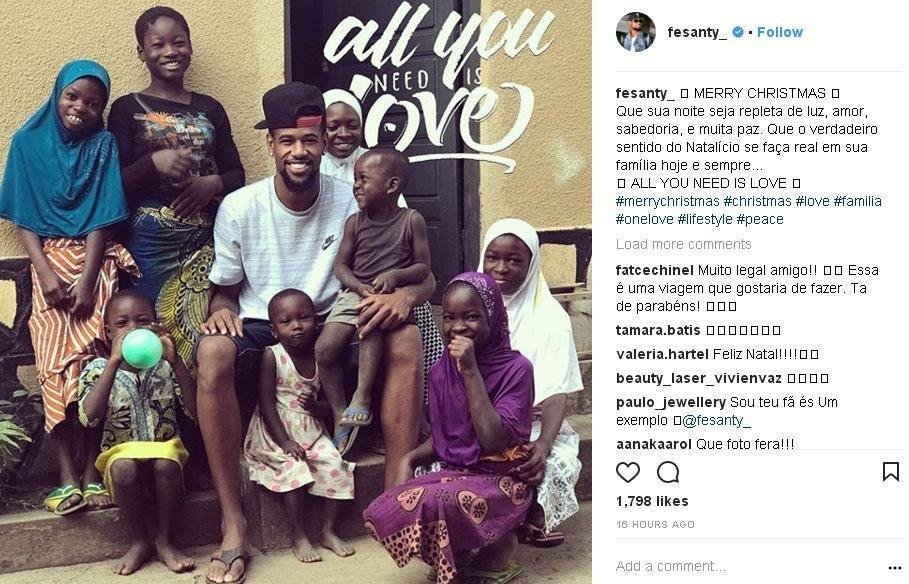Open fesanty_ profile picture avatar
Viewport: 909px width, 584px height.
coord(635,32)
